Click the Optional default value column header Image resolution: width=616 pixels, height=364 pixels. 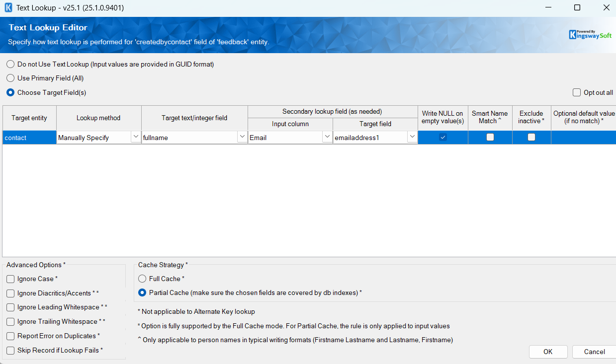(x=584, y=118)
